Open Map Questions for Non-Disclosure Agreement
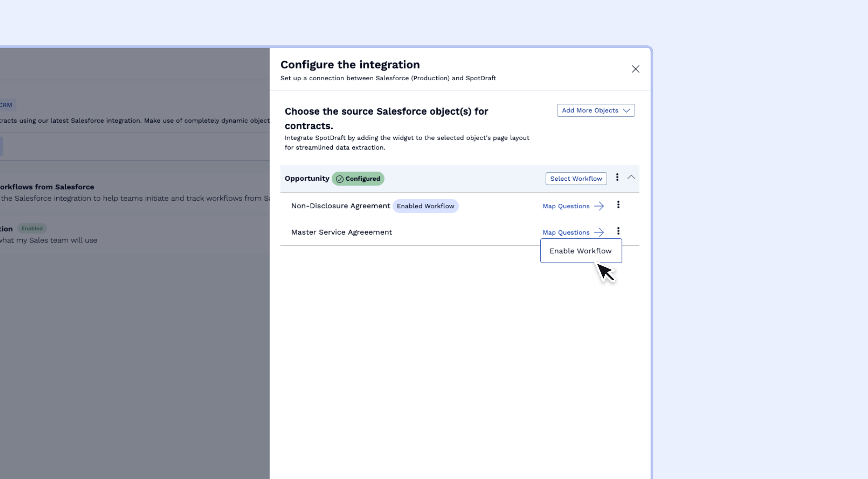The width and height of the screenshot is (868, 479). [x=566, y=206]
